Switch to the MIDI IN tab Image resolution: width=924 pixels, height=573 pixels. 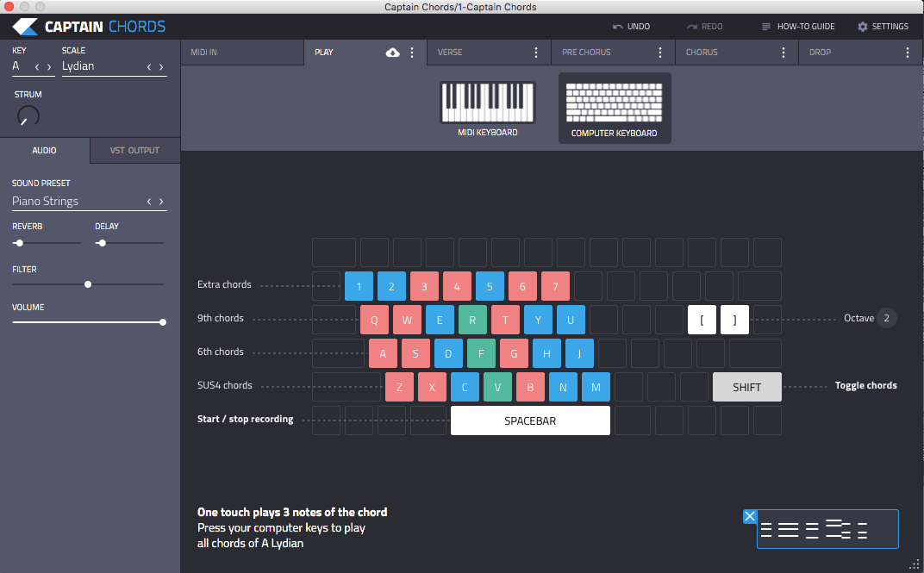pos(242,53)
